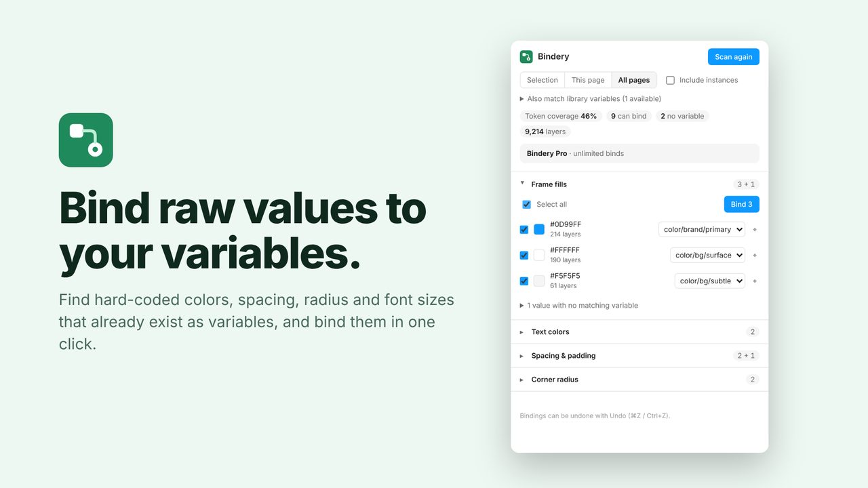Open the color/brand/primary variable dropdown

pyautogui.click(x=702, y=230)
